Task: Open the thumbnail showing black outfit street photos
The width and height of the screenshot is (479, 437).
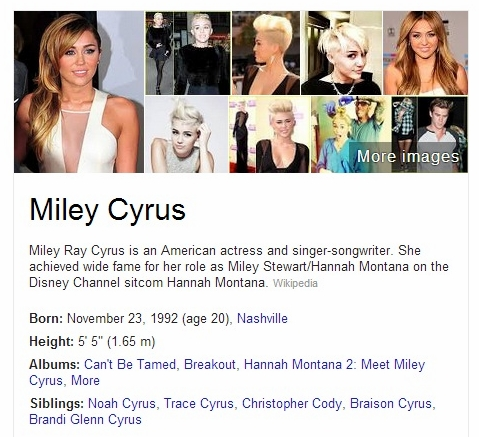Action: 188,53
